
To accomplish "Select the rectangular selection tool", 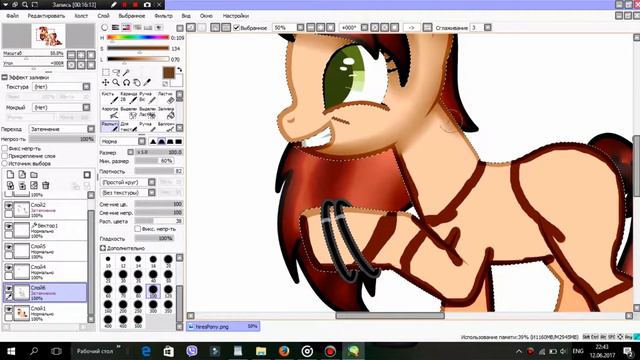I will coord(105,72).
